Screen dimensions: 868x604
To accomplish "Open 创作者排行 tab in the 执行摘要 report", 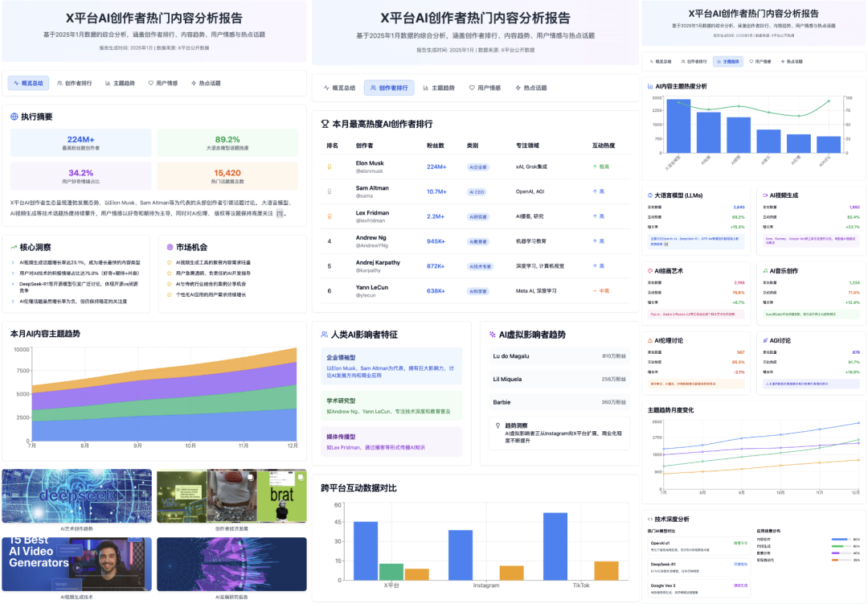I will [75, 83].
